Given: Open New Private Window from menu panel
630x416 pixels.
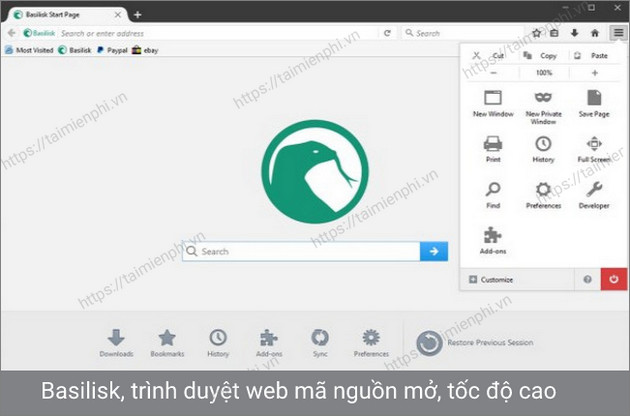Looking at the screenshot, I should pyautogui.click(x=542, y=100).
